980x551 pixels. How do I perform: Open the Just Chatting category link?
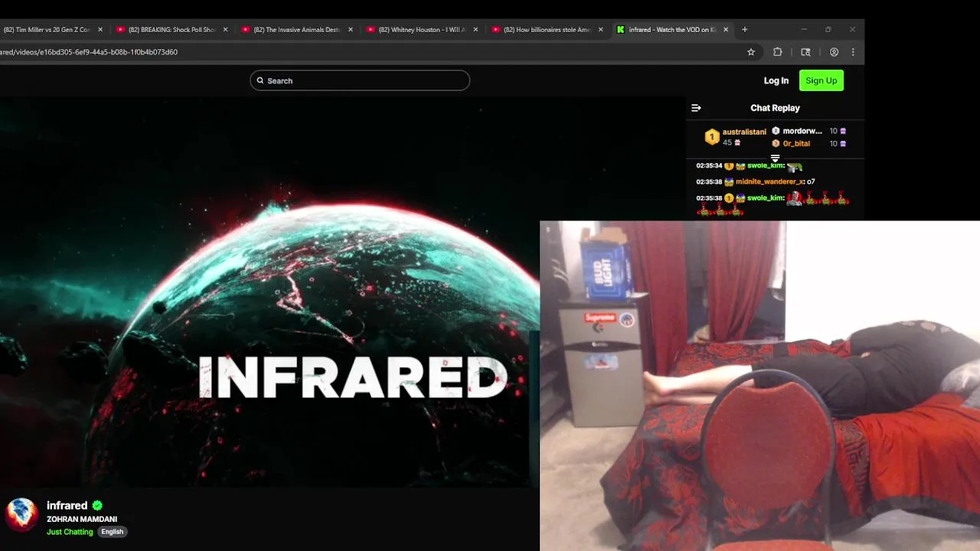[70, 532]
